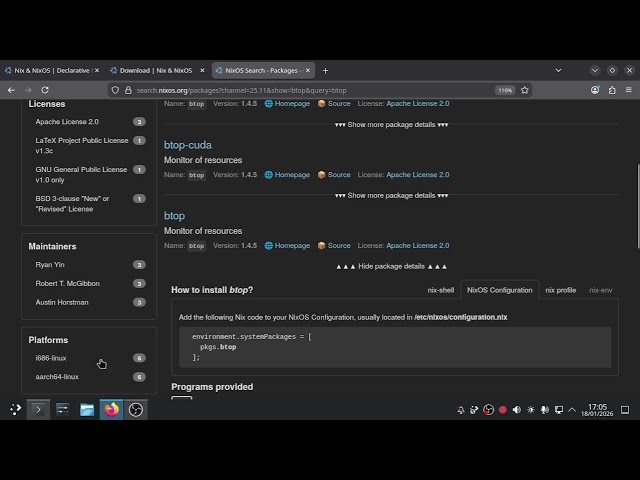Open the system settings taskbar icon

(x=62, y=409)
